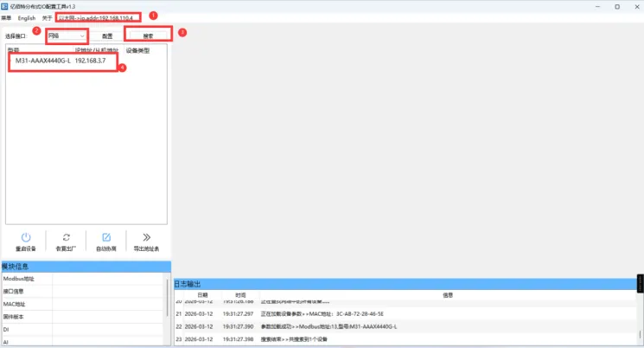This screenshot has height=348, width=644.
Task: Click log message 搜索结束 共搜索到1个设备
Action: (294, 339)
